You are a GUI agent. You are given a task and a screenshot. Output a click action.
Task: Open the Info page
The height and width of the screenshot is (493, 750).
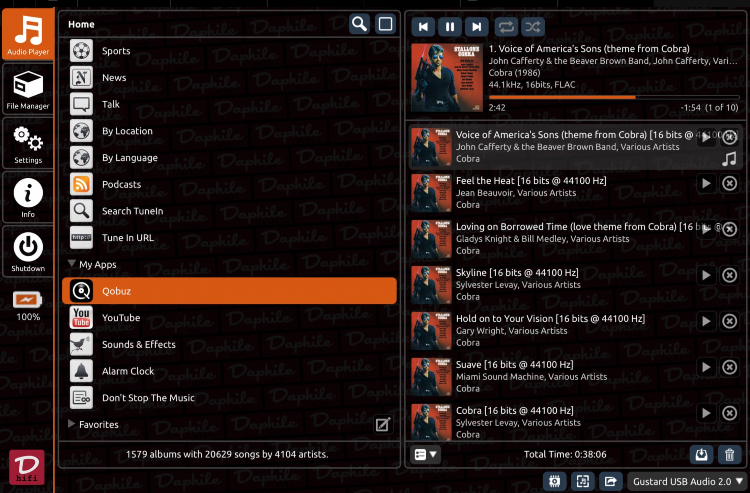click(x=28, y=197)
